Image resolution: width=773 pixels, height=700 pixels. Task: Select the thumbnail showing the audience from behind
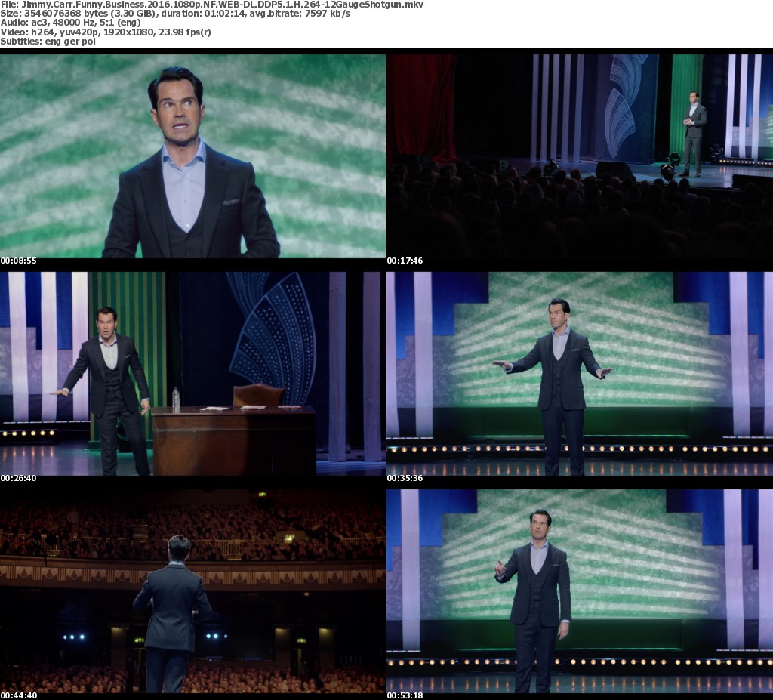point(192,591)
